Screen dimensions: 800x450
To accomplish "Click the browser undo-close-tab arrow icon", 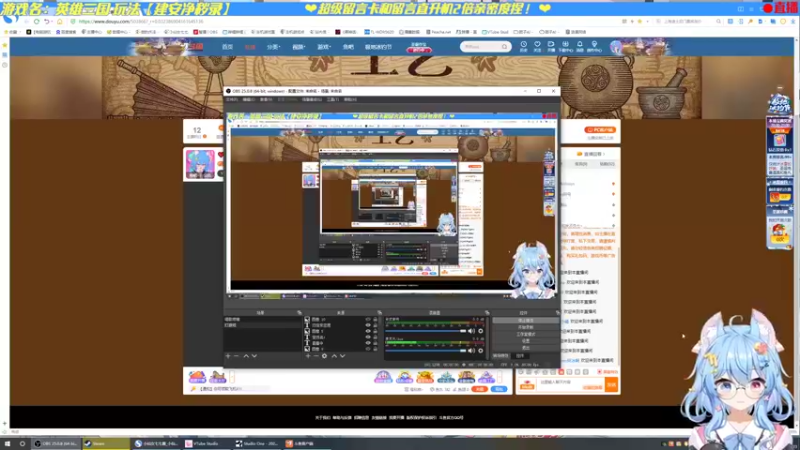I will click(x=47, y=21).
